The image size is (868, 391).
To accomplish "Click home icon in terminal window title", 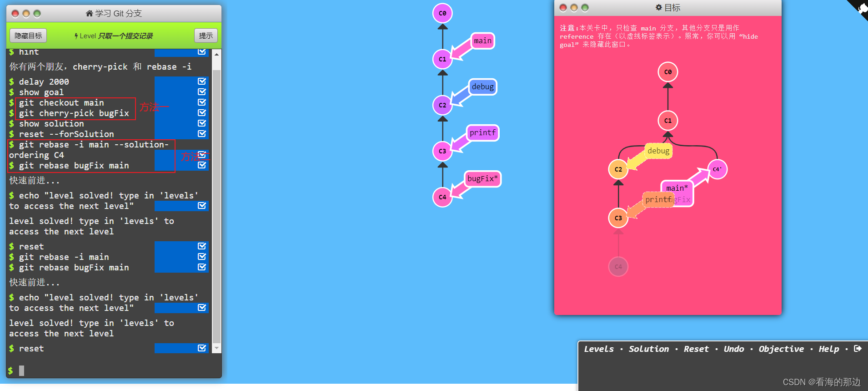I will [90, 13].
